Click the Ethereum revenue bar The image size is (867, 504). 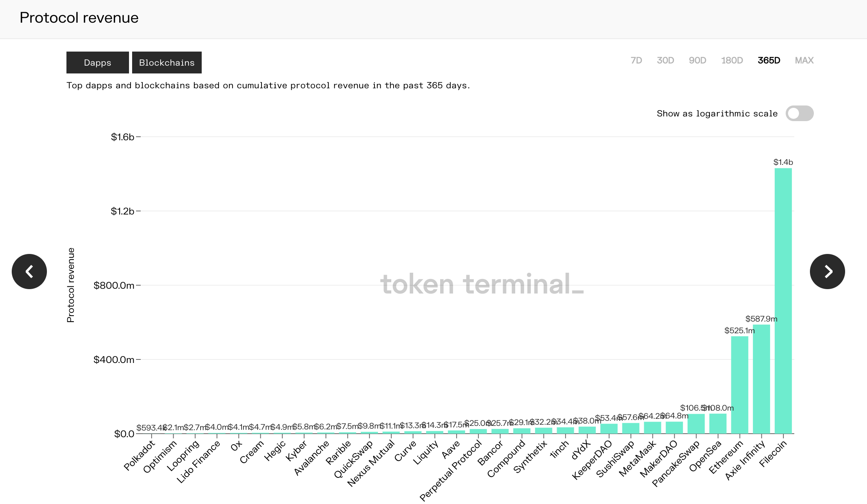point(740,385)
